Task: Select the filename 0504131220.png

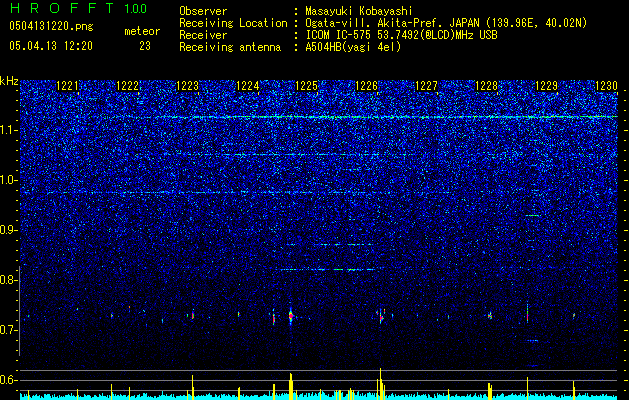Action: pyautogui.click(x=51, y=26)
